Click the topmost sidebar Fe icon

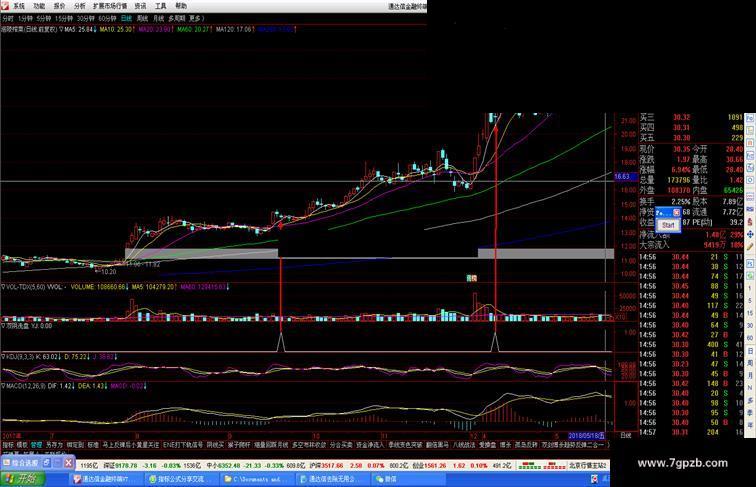pyautogui.click(x=750, y=118)
